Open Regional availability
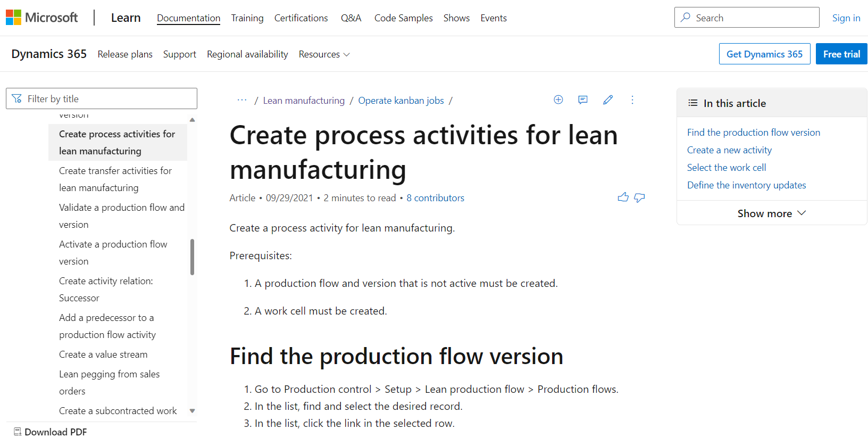The height and width of the screenshot is (437, 868). tap(247, 54)
